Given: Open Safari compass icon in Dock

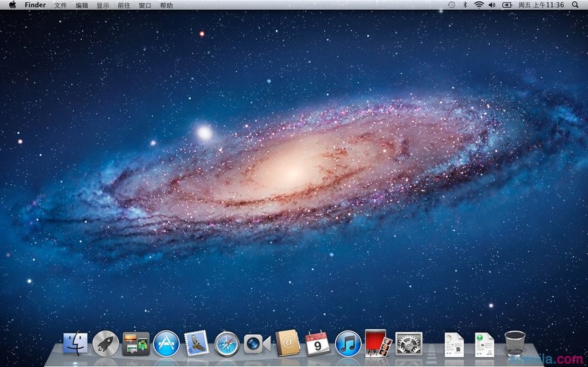Looking at the screenshot, I should coord(227,343).
